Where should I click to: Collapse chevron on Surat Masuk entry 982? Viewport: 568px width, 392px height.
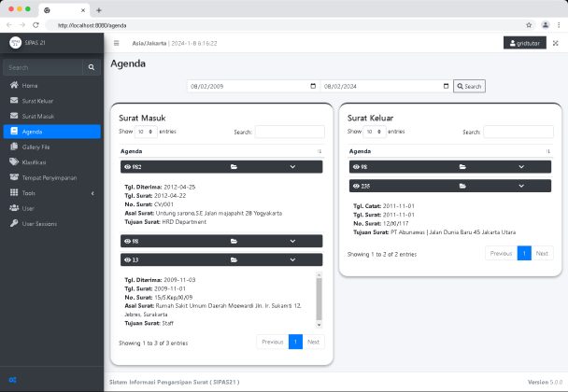click(x=293, y=166)
